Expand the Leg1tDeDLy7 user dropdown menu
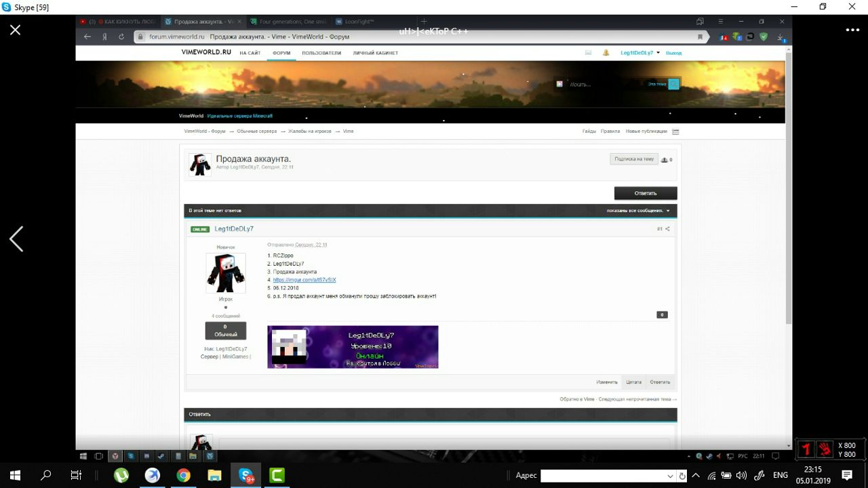This screenshot has width=868, height=488. click(x=658, y=53)
